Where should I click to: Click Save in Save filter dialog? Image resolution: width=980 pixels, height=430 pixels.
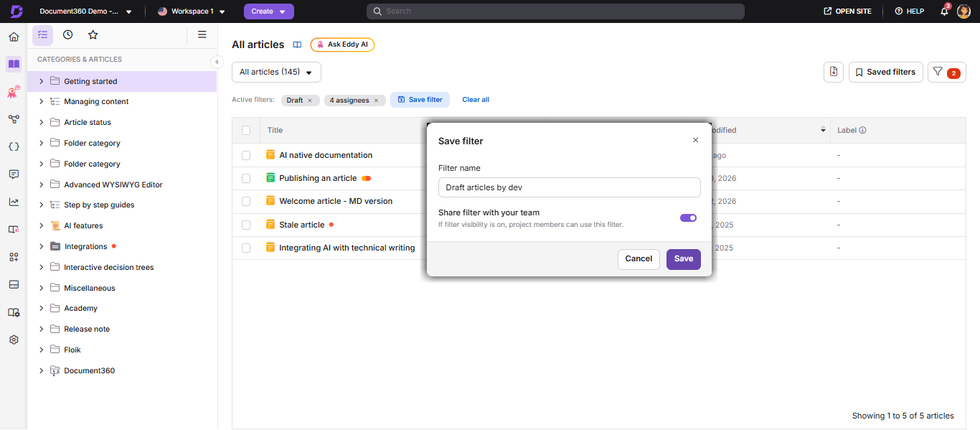click(684, 259)
